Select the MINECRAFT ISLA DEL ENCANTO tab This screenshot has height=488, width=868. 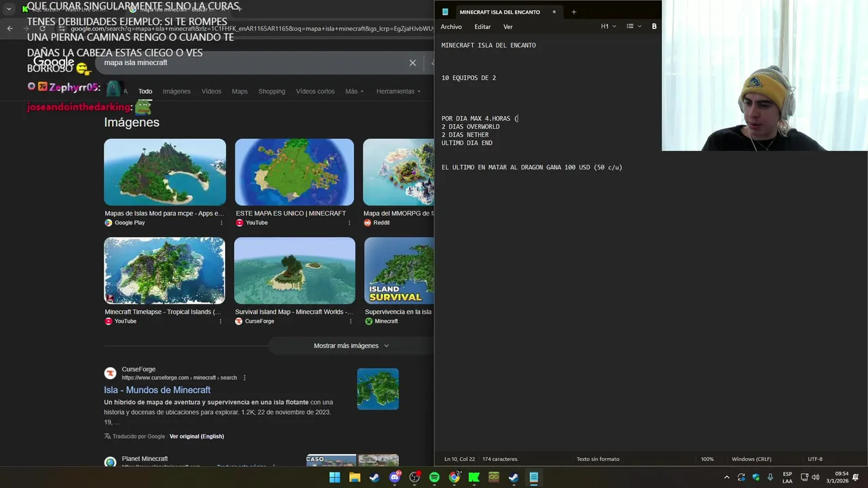500,12
